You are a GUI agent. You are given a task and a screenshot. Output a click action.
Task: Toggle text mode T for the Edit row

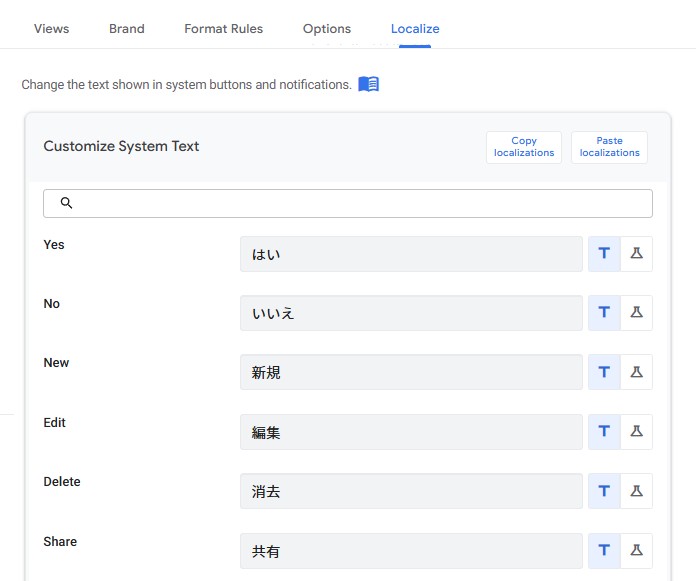coord(604,432)
